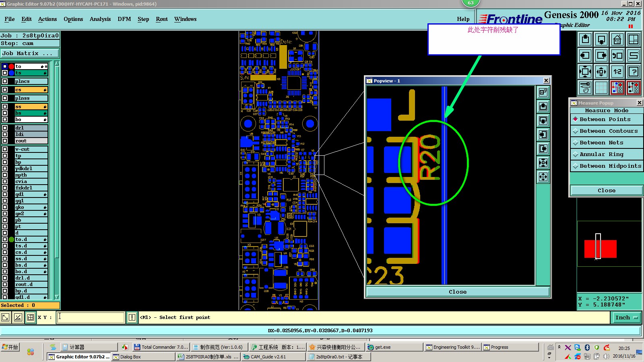The image size is (644, 362).
Task: Open the Job Matrix dropdown
Action: pyautogui.click(x=30, y=53)
